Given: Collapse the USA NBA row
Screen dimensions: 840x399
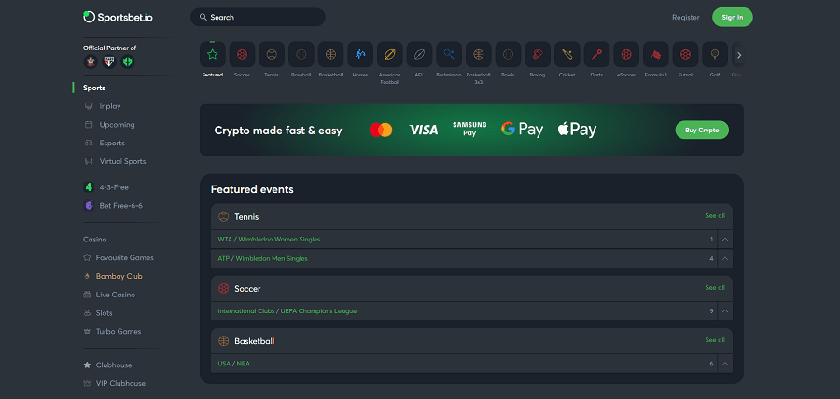Looking at the screenshot, I should (x=725, y=364).
